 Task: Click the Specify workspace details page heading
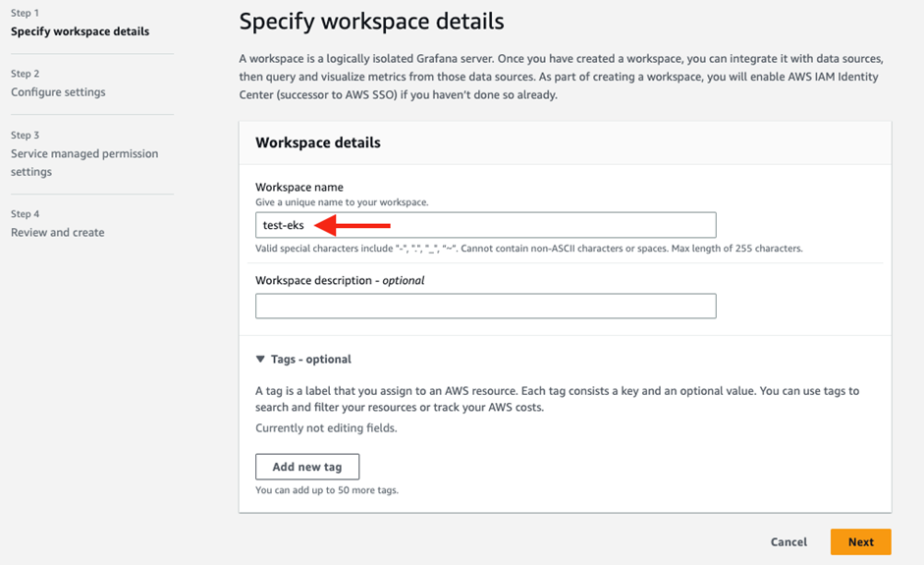(371, 22)
